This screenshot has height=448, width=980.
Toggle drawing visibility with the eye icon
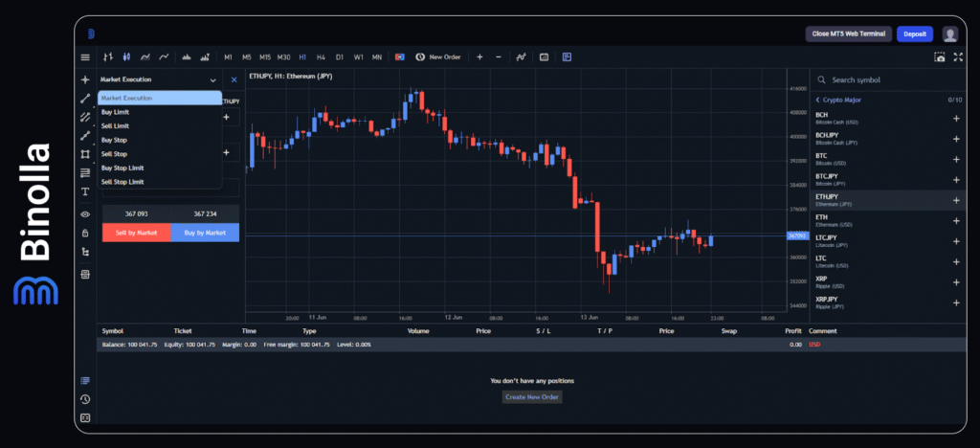(85, 214)
